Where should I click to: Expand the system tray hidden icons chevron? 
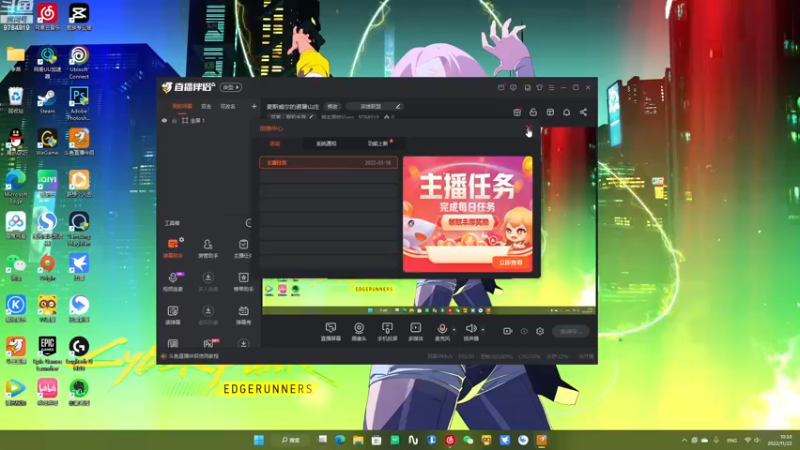click(x=684, y=440)
